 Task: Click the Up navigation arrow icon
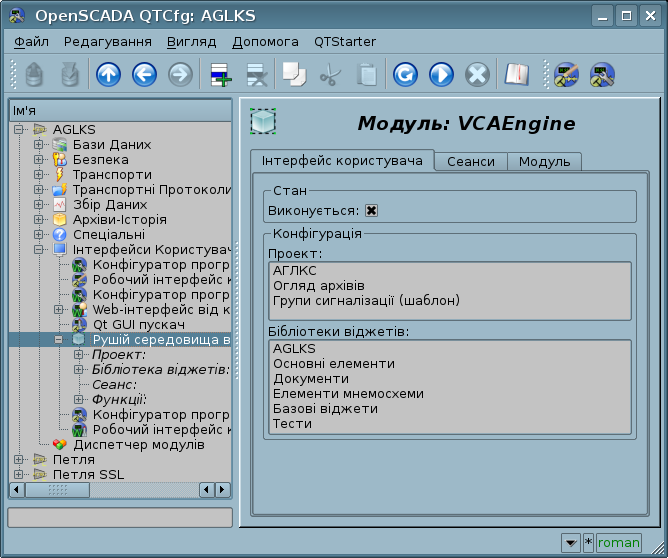coord(108,75)
